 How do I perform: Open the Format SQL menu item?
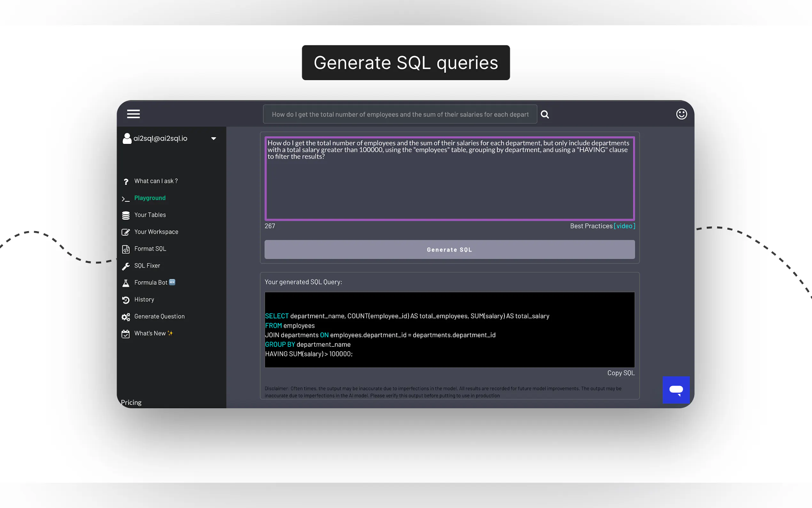tap(150, 249)
